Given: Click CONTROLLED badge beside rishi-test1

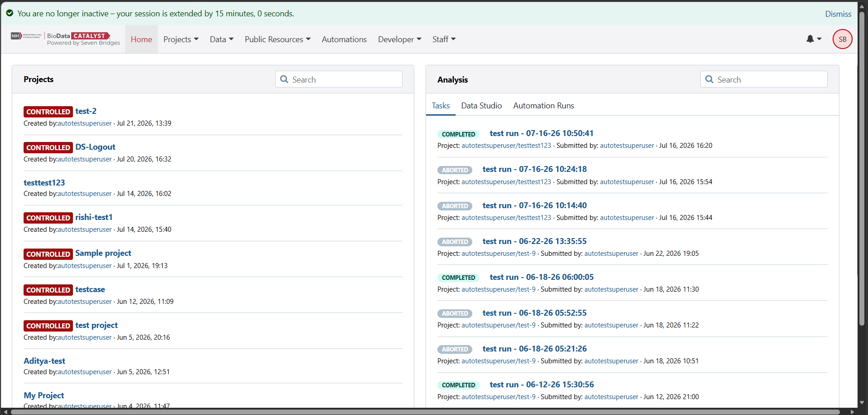Looking at the screenshot, I should pos(48,218).
